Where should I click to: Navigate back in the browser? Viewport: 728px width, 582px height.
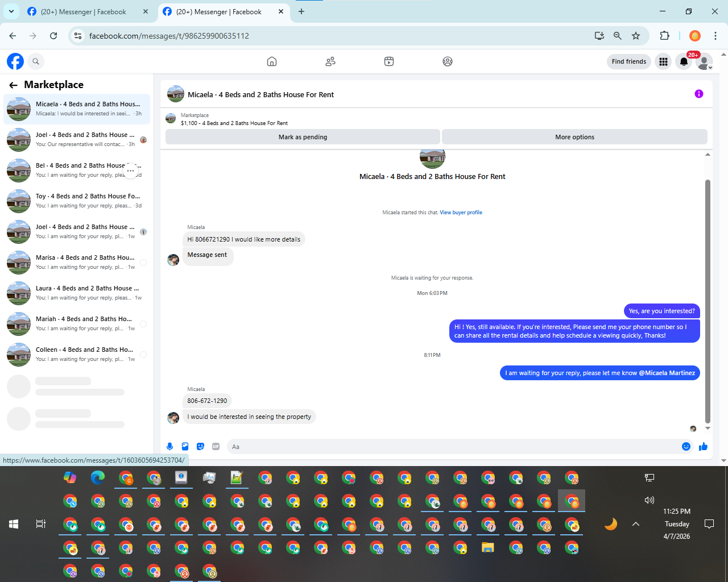[13, 36]
